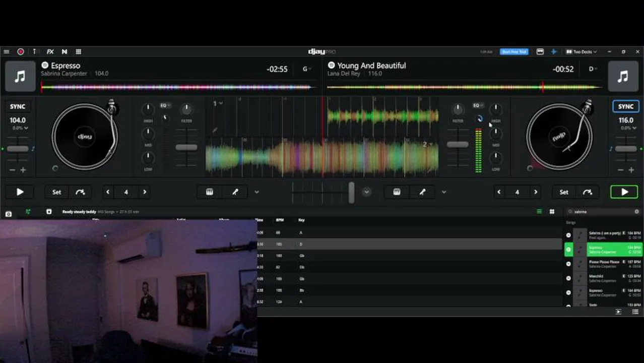The image size is (644, 363).
Task: Play the Espresso deck
Action: click(x=20, y=192)
